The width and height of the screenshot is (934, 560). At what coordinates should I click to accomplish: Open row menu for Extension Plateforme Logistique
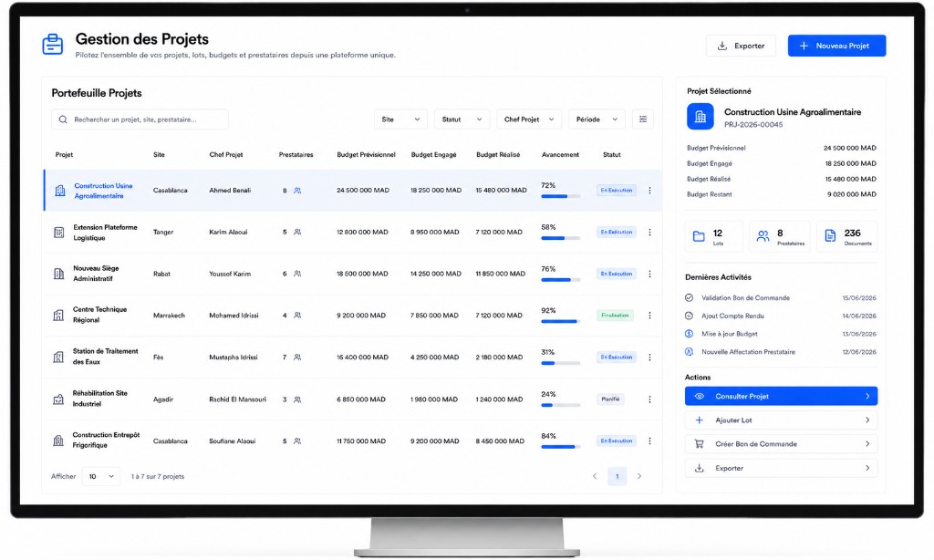[649, 233]
